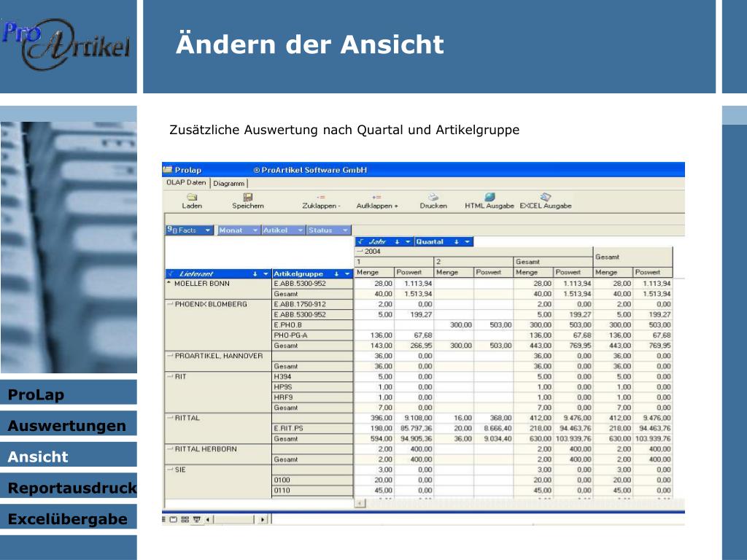The width and height of the screenshot is (747, 560).
Task: Click the Laden folder icon
Action: (192, 197)
